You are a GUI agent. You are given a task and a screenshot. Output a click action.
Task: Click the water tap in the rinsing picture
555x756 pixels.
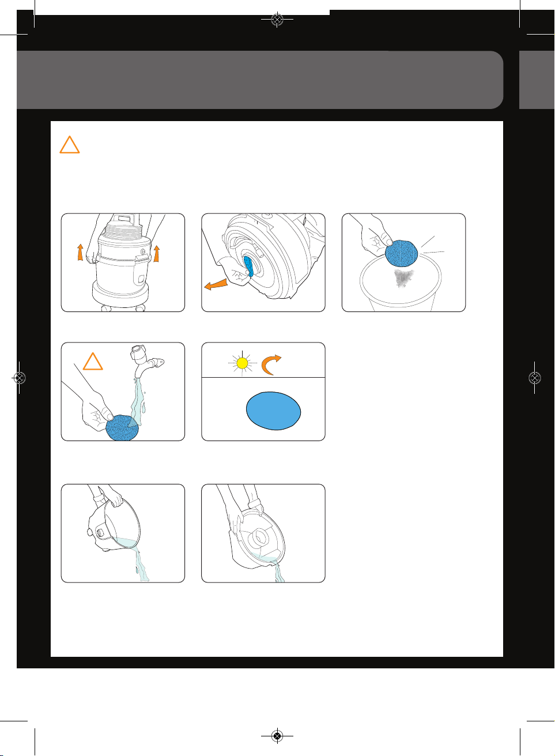point(146,361)
